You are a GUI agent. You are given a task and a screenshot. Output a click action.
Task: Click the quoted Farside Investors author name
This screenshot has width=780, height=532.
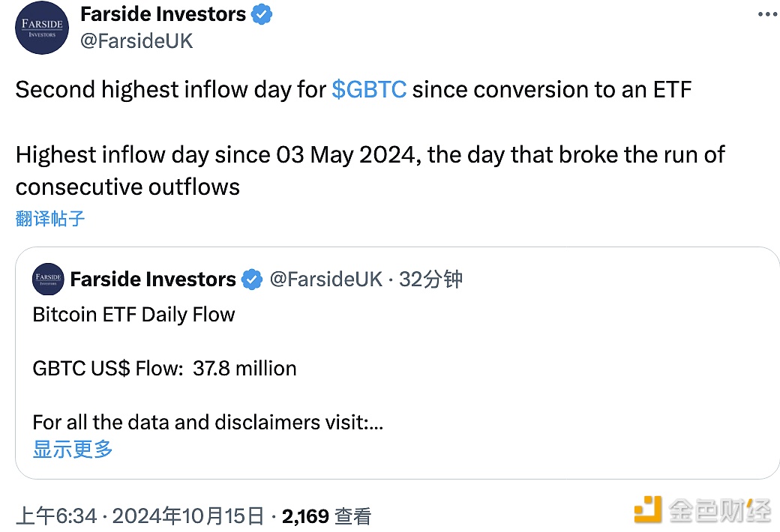[153, 279]
